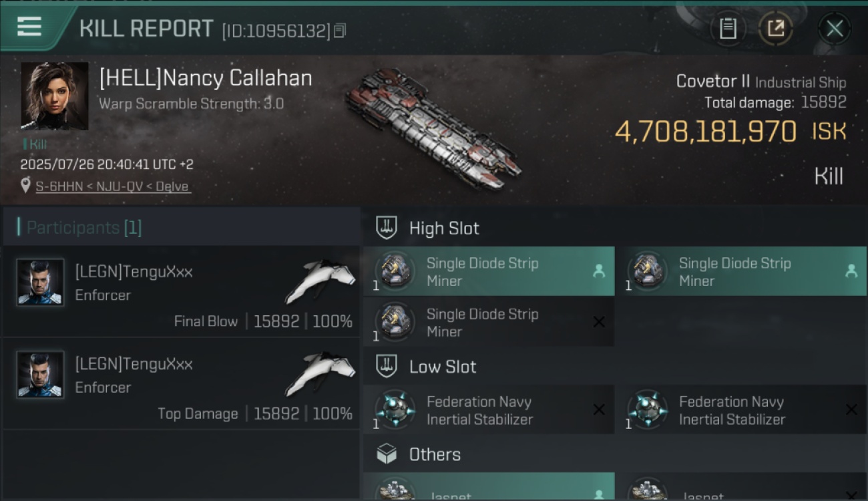Image resolution: width=868 pixels, height=501 pixels.
Task: Copy the kill report ID
Action: (x=340, y=31)
